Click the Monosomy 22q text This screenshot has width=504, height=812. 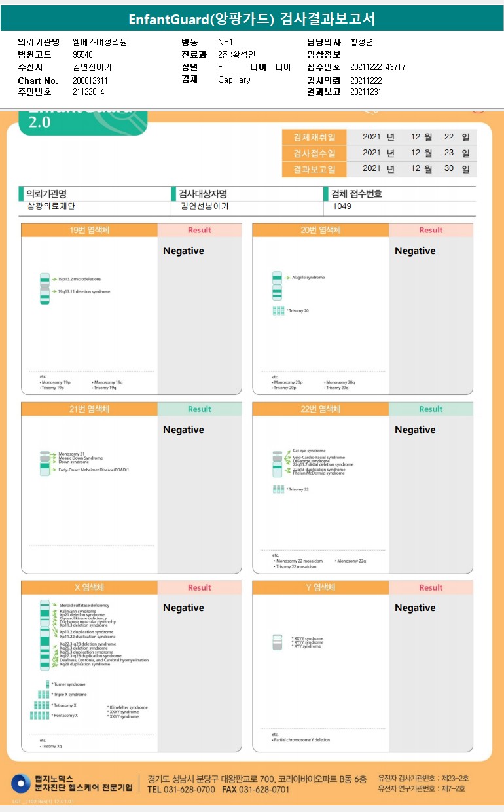click(x=350, y=561)
